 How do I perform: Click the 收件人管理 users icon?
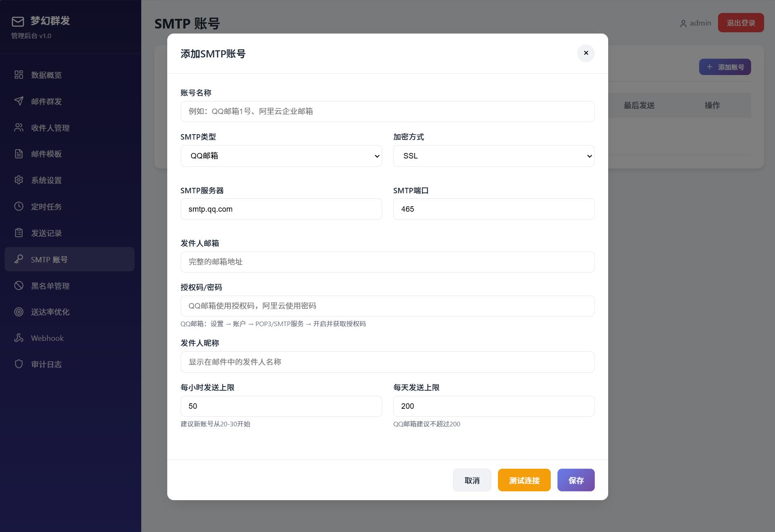19,127
